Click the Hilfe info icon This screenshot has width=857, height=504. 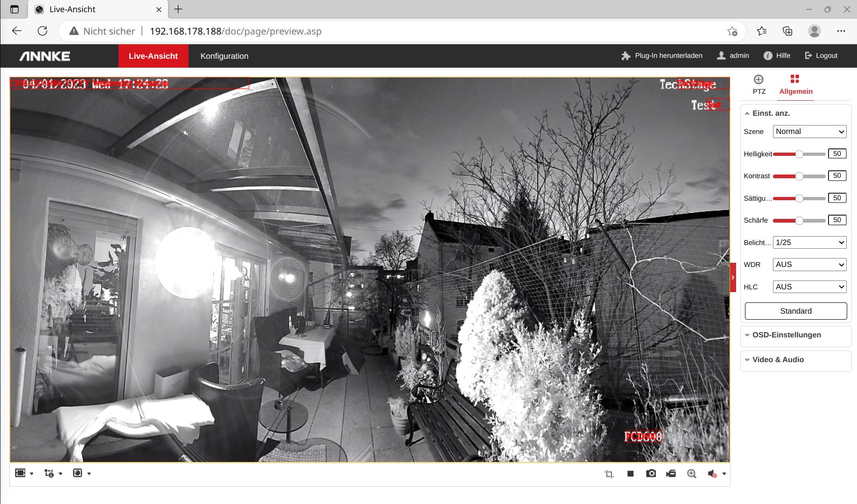pos(768,56)
